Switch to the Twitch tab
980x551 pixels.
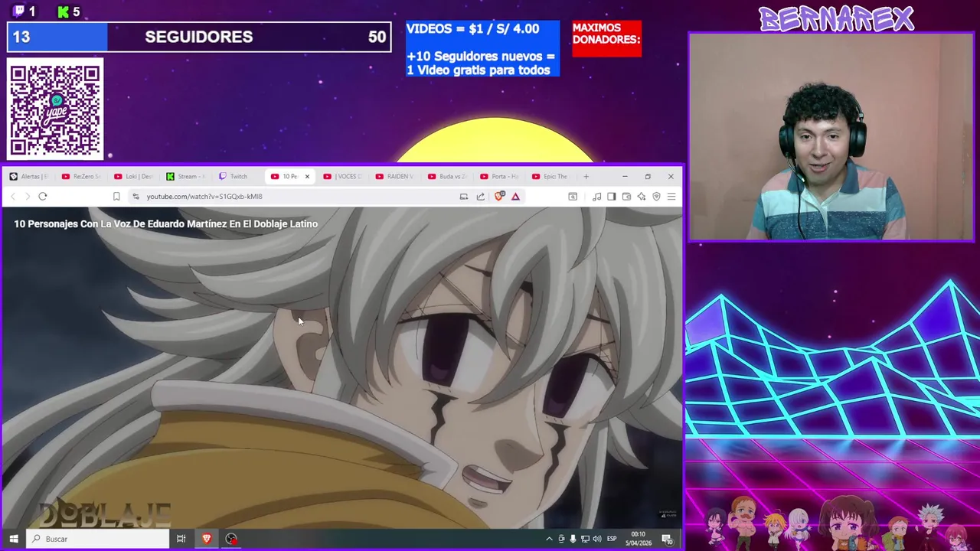click(237, 177)
